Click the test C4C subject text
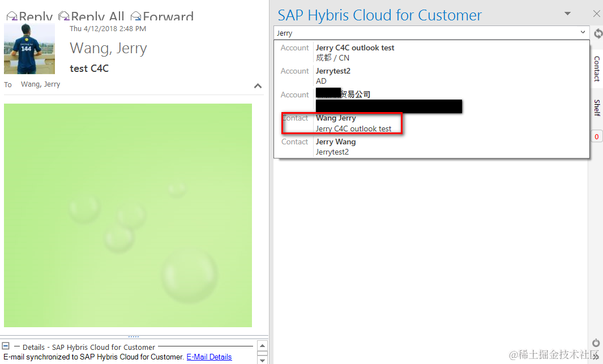Screen dimensions: 603x364 (x=89, y=68)
